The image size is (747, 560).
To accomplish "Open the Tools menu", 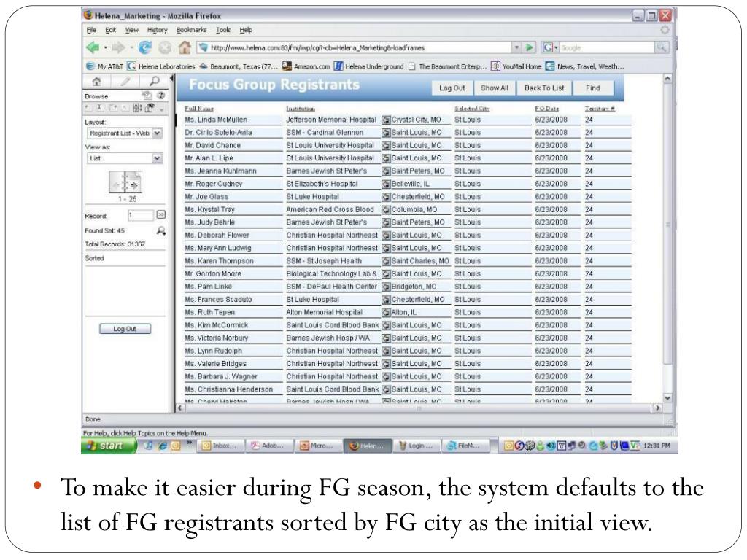I will click(x=223, y=30).
